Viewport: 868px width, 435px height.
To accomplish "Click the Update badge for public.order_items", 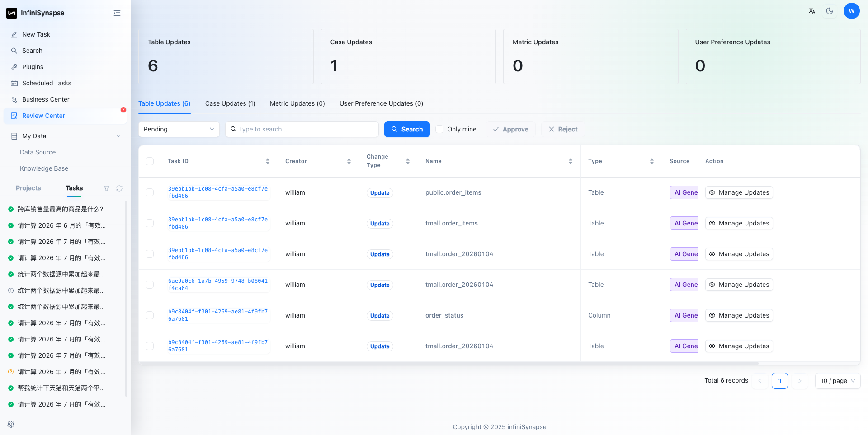I will (x=380, y=193).
